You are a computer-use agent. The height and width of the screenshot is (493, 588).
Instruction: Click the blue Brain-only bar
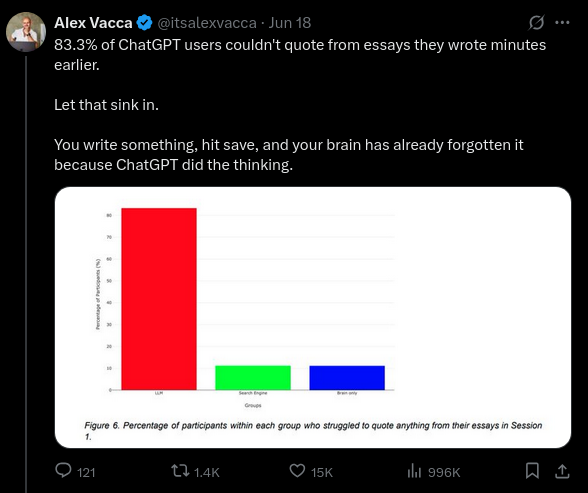(x=347, y=378)
